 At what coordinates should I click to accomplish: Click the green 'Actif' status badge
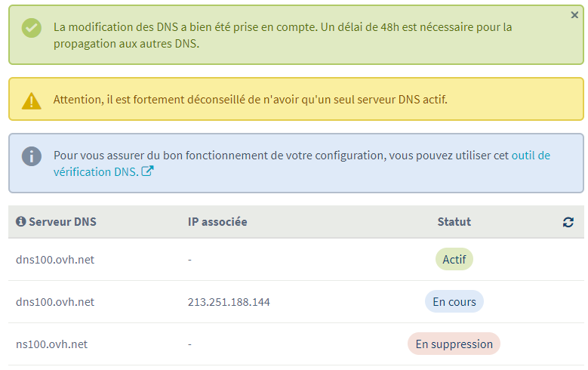[454, 260]
